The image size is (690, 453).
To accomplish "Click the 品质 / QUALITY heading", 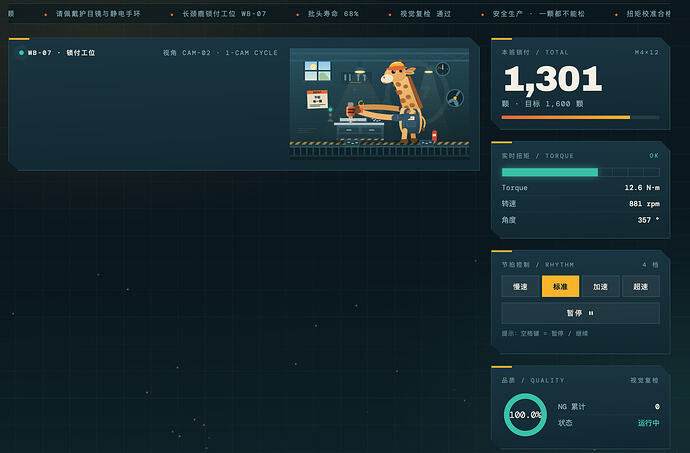I will [x=533, y=380].
